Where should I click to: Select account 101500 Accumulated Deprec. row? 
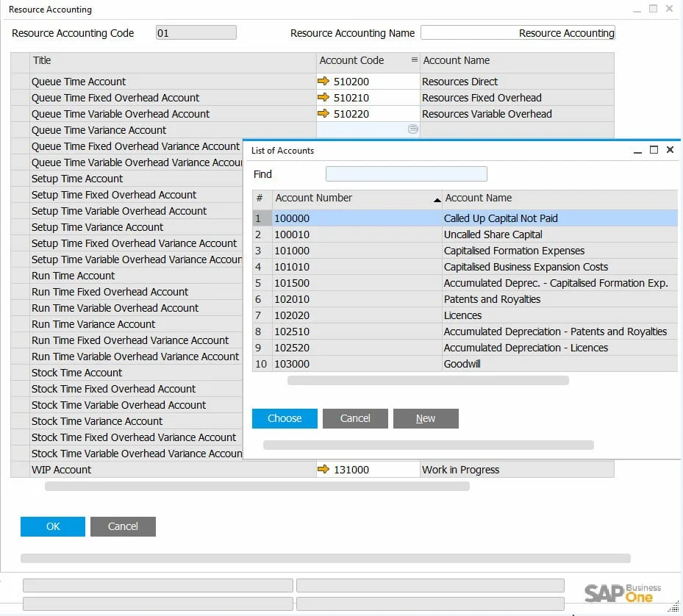(465, 283)
